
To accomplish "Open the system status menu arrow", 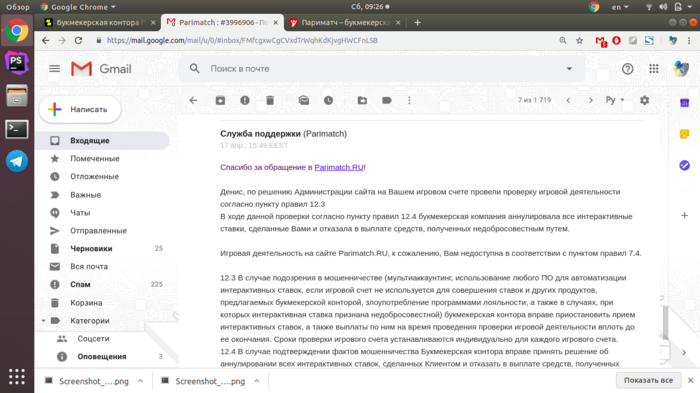I will click(690, 7).
